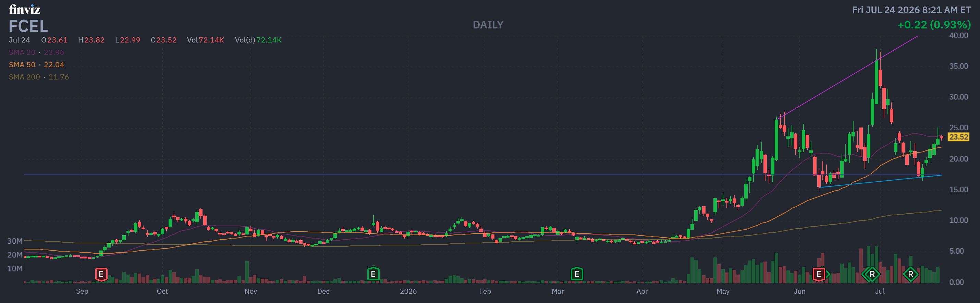Click the Vol 72.14K value
The image size is (980, 303).
click(x=211, y=40)
